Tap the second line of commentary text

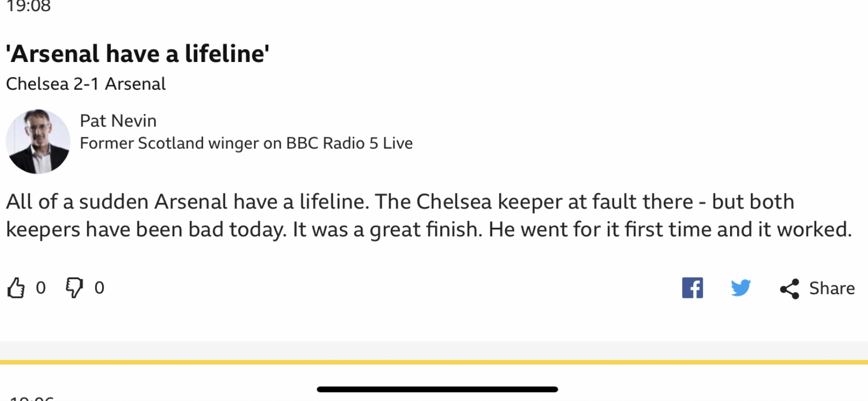pos(429,229)
